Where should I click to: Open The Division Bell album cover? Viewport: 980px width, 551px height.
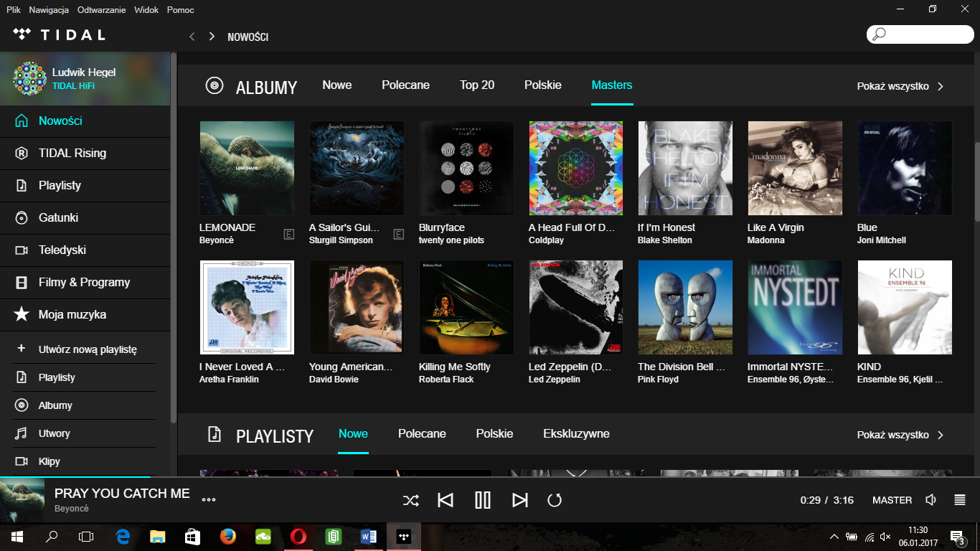coord(685,307)
